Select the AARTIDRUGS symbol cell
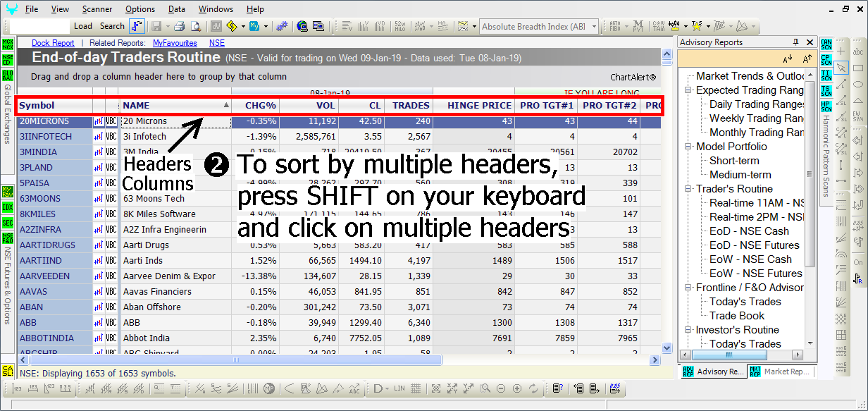The height and width of the screenshot is (411, 868). (x=55, y=245)
